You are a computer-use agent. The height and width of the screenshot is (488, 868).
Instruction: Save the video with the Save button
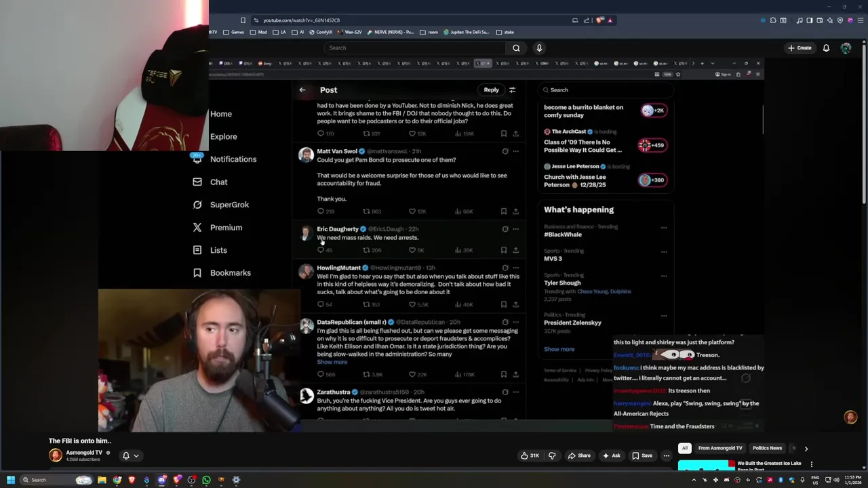point(642,455)
